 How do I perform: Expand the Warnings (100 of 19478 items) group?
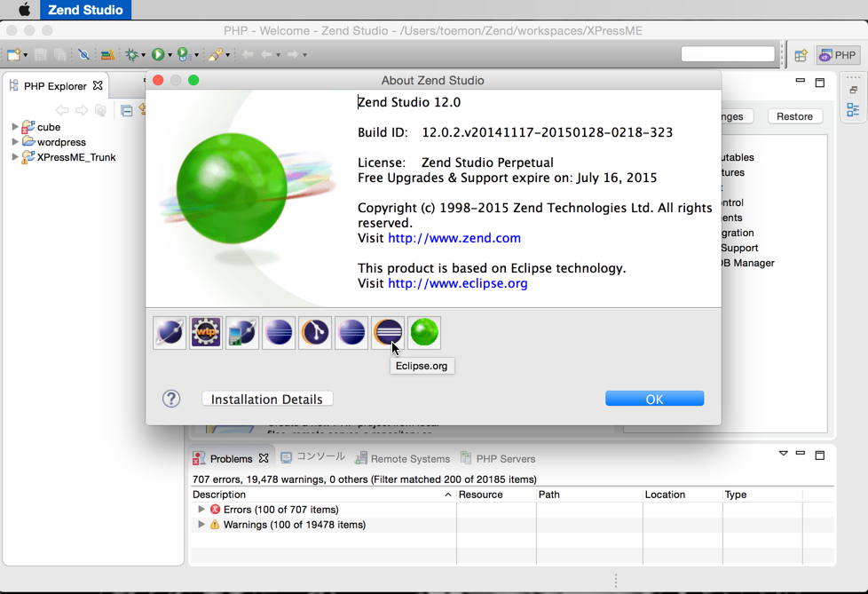(x=201, y=524)
